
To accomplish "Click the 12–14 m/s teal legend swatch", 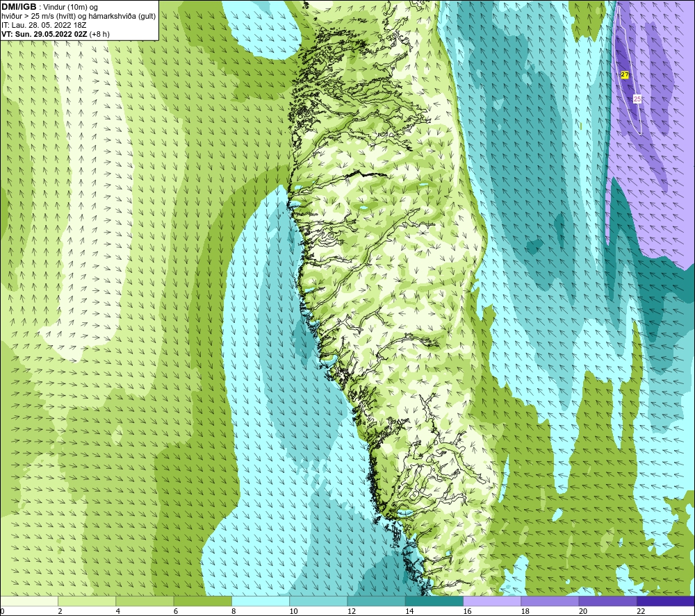I will click(376, 601).
